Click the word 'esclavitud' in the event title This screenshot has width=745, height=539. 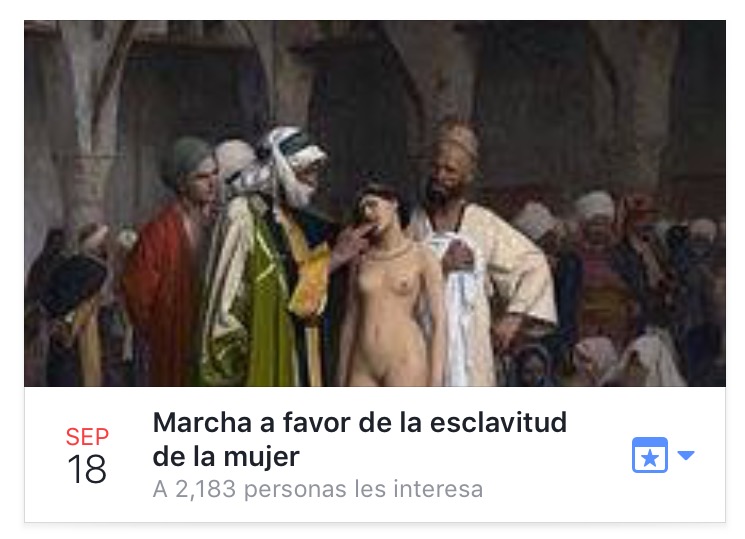(x=498, y=422)
